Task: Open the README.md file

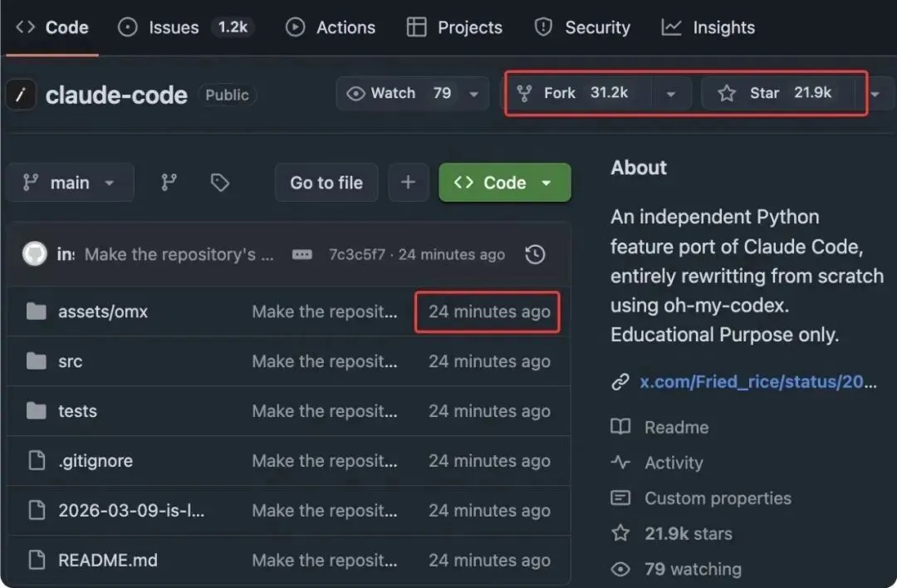Action: click(107, 560)
